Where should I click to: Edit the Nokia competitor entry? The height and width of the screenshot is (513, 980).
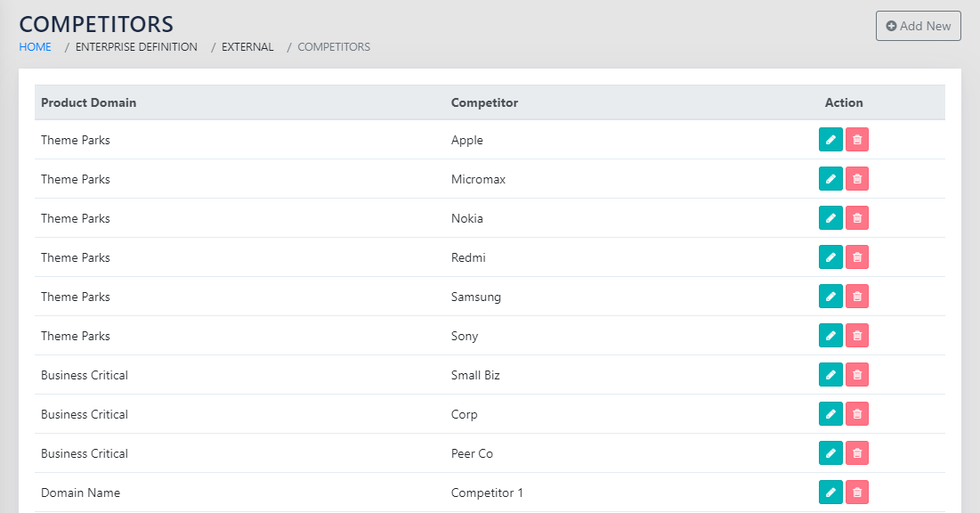[x=830, y=218]
